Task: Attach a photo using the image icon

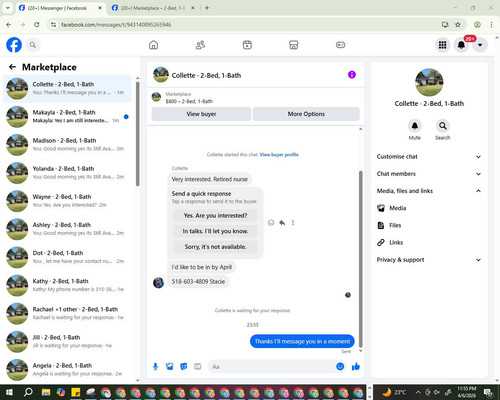Action: [x=170, y=367]
